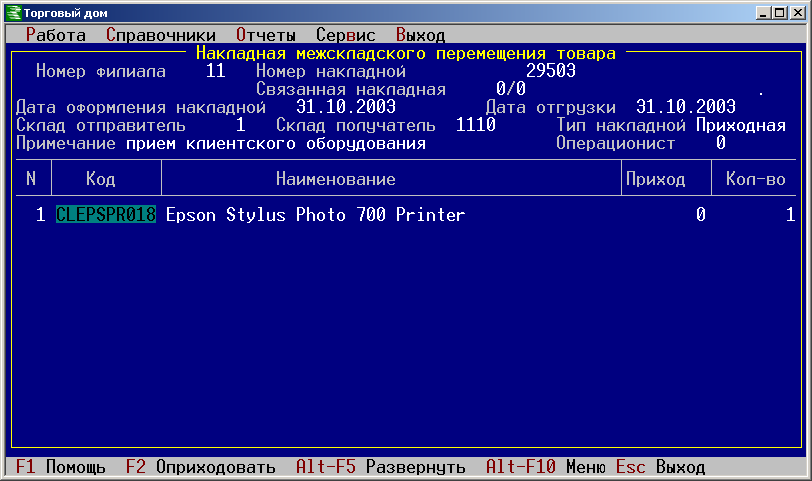Viewport: 812px width, 481px height.
Task: Click the Приход value 0 in row 1
Action: click(x=700, y=214)
